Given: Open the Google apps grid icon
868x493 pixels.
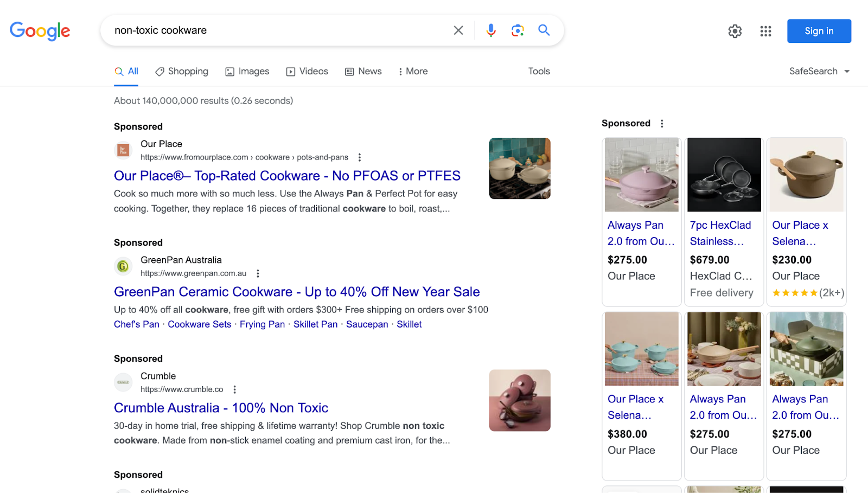Looking at the screenshot, I should (765, 31).
